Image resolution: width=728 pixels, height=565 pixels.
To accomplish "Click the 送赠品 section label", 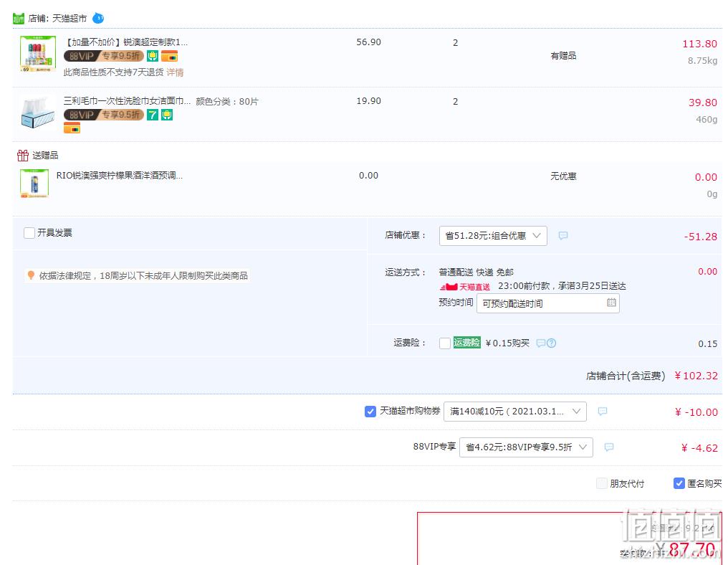I will click(45, 155).
